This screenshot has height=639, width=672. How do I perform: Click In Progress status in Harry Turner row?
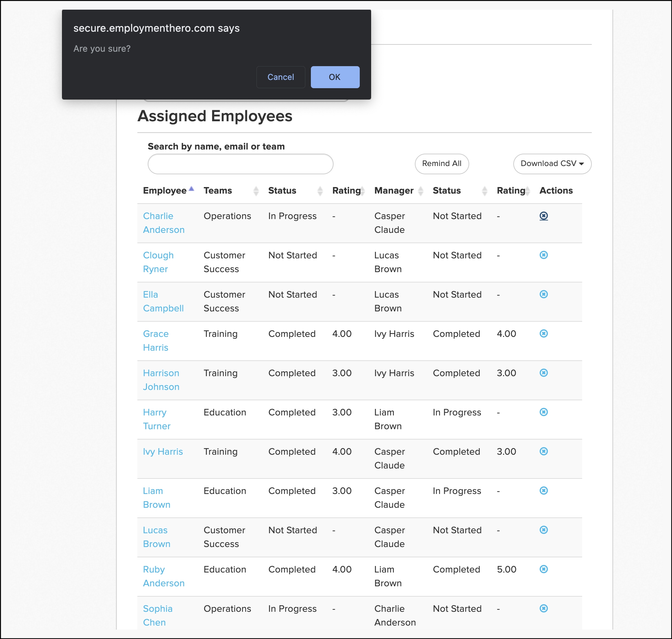coord(457,412)
